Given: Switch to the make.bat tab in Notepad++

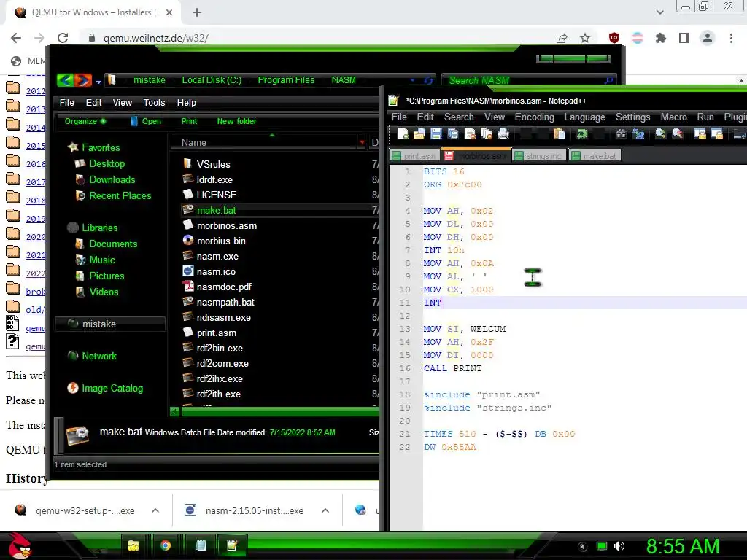Looking at the screenshot, I should [595, 156].
